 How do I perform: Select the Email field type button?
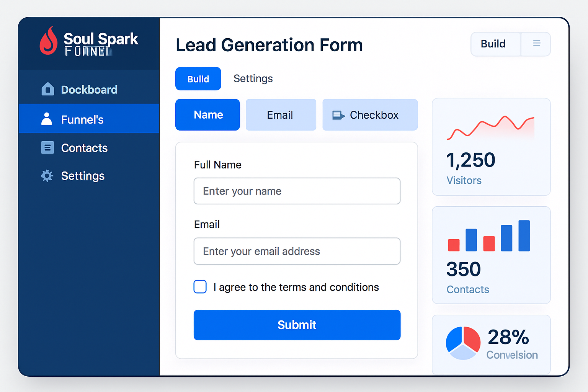tap(281, 115)
